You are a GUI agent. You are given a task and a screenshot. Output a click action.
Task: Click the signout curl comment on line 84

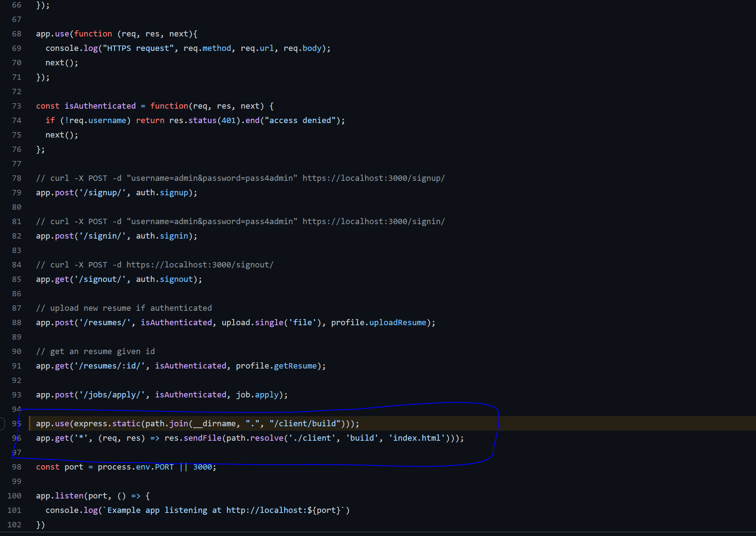(x=155, y=265)
